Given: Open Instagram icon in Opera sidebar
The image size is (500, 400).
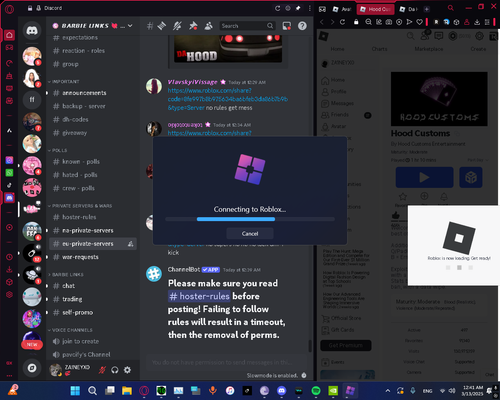Looking at the screenshot, I should click(x=9, y=160).
